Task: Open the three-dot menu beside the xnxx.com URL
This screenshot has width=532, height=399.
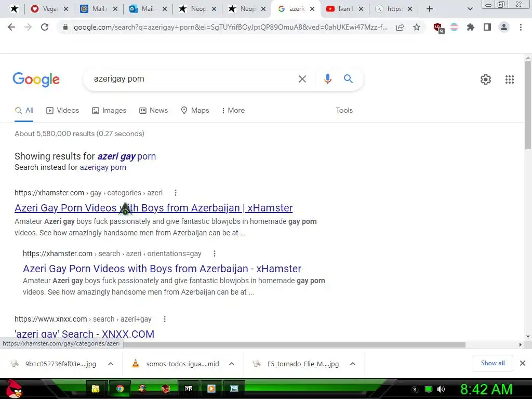Action: click(x=165, y=319)
